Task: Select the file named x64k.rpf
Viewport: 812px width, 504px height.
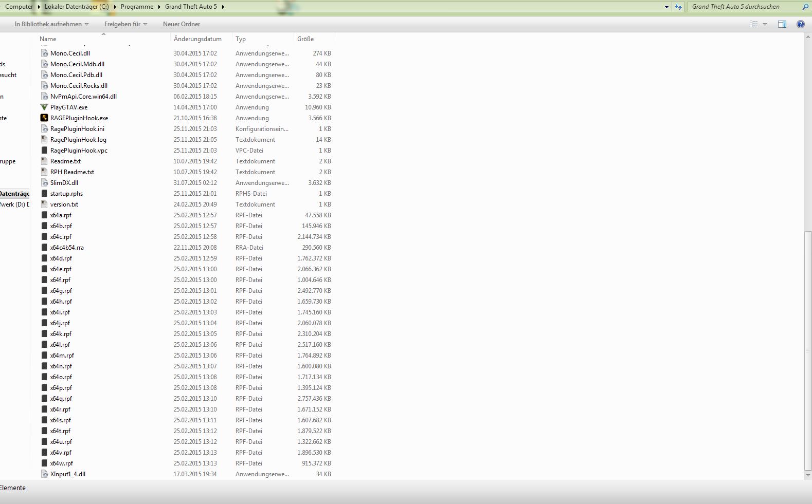Action: (61, 334)
